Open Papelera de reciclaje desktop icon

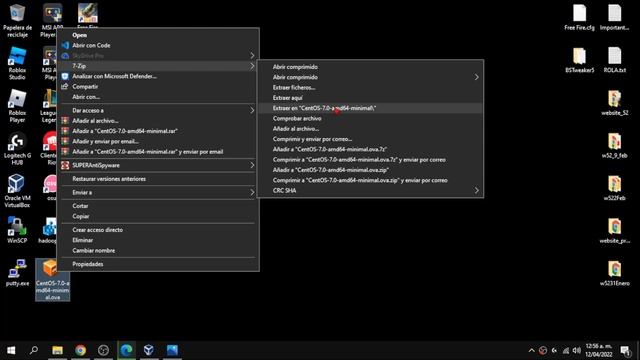(17, 20)
